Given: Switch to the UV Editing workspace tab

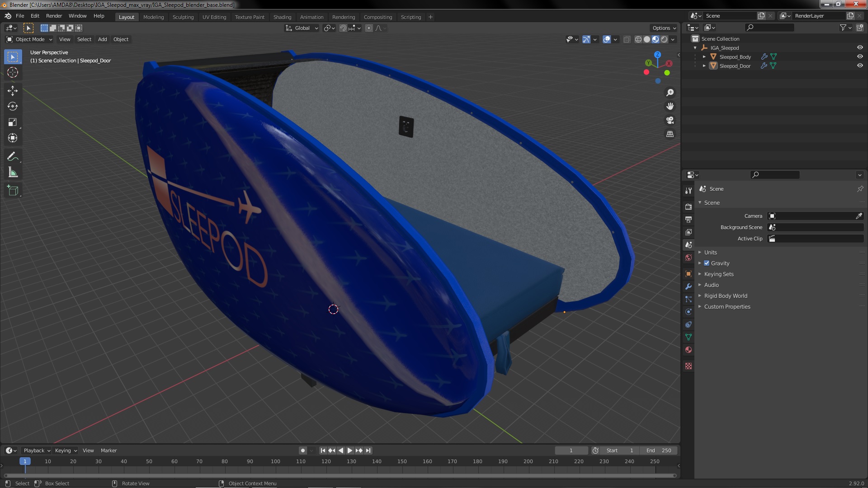Looking at the screenshot, I should (214, 17).
